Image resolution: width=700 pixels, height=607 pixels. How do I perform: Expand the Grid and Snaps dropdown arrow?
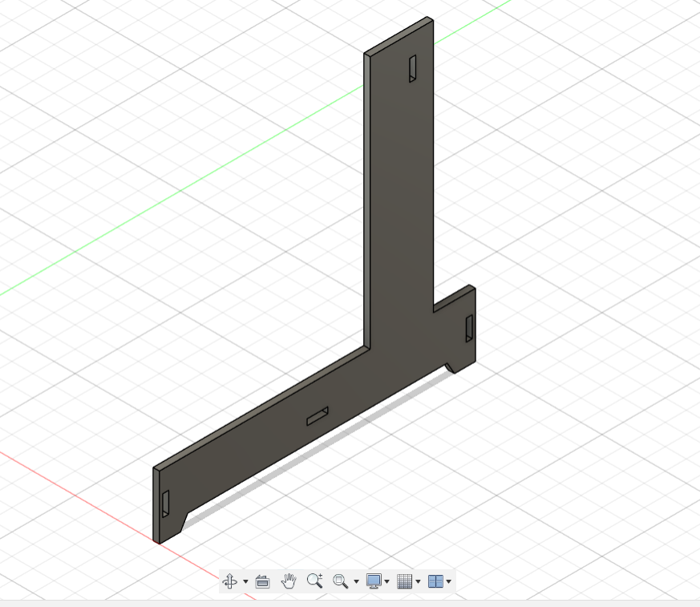pos(418,581)
